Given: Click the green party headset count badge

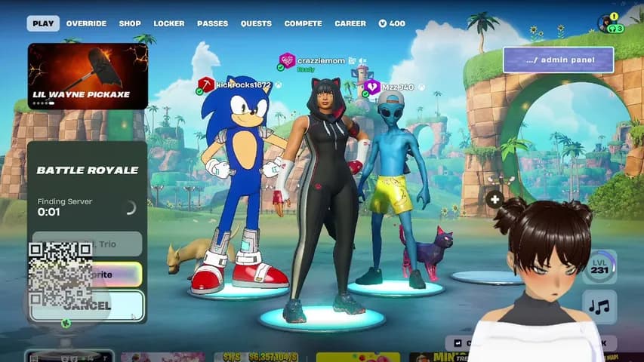Looking at the screenshot, I should tap(616, 29).
